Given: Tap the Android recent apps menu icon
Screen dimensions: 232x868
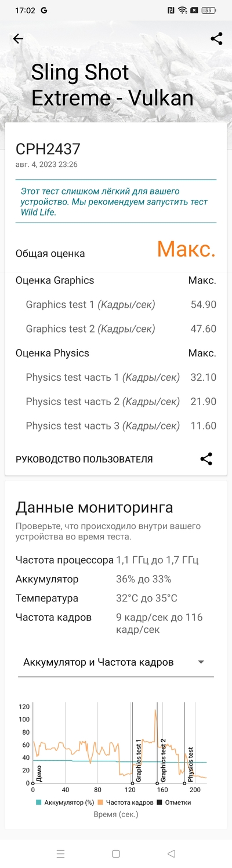Looking at the screenshot, I should click(x=60, y=854).
